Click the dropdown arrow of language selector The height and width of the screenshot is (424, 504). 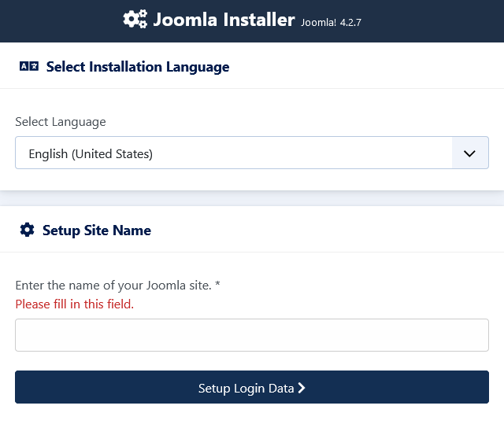pyautogui.click(x=469, y=153)
